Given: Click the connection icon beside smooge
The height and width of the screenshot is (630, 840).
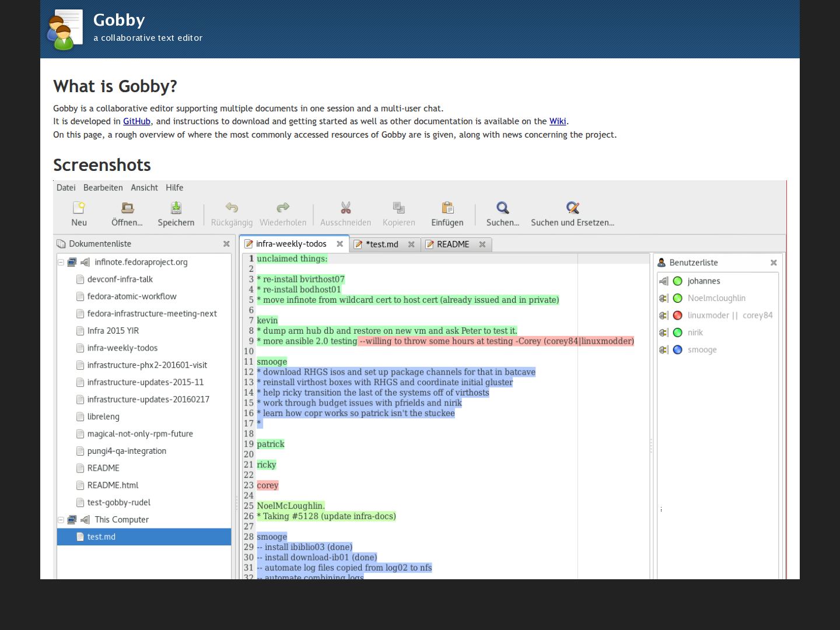Looking at the screenshot, I should (x=664, y=350).
